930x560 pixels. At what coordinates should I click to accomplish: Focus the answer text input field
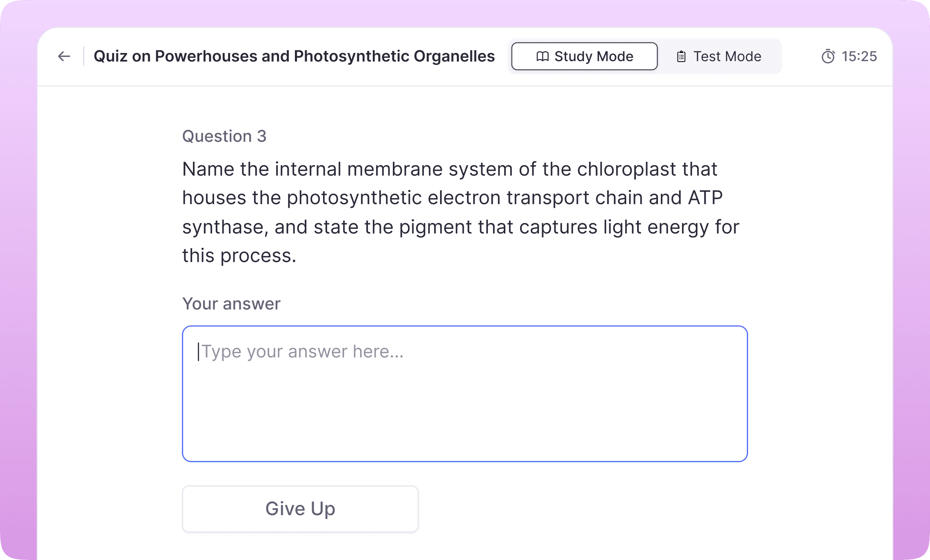tap(464, 393)
